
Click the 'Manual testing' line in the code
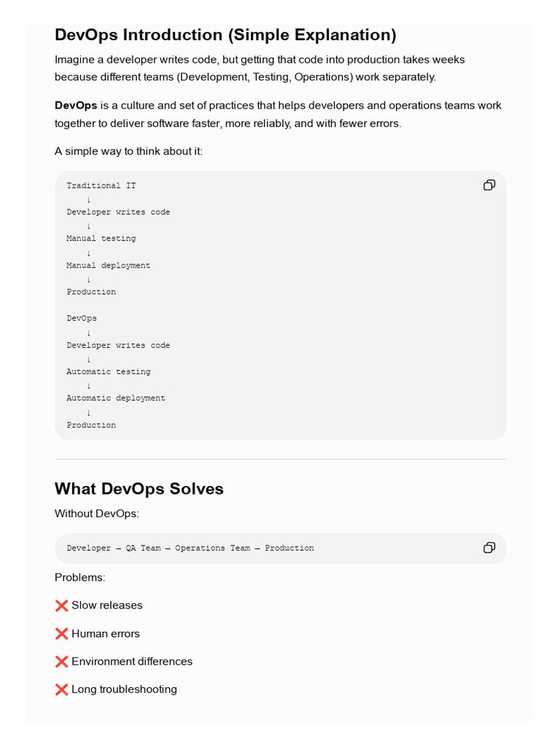(x=101, y=239)
